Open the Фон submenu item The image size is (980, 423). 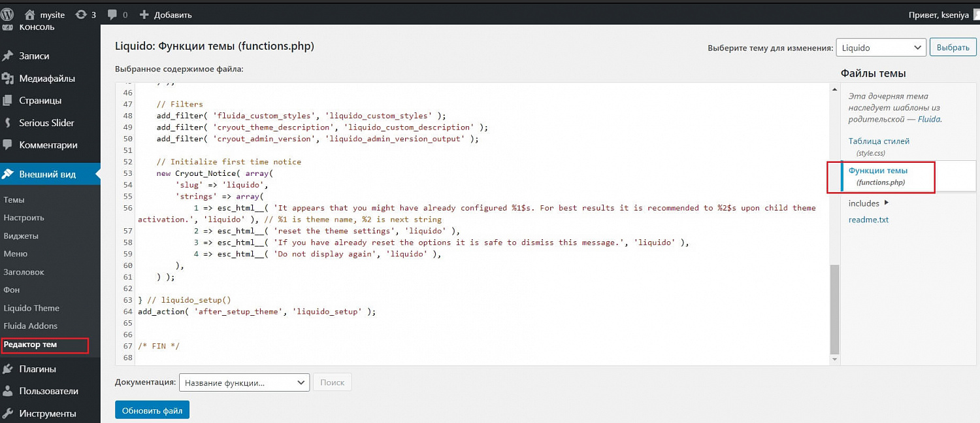(12, 290)
